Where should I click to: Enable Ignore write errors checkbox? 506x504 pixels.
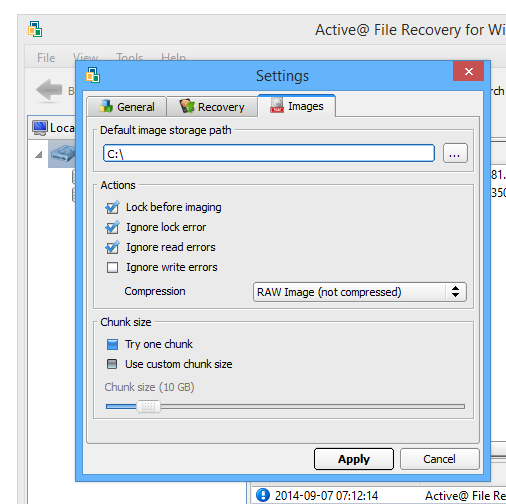pos(112,267)
